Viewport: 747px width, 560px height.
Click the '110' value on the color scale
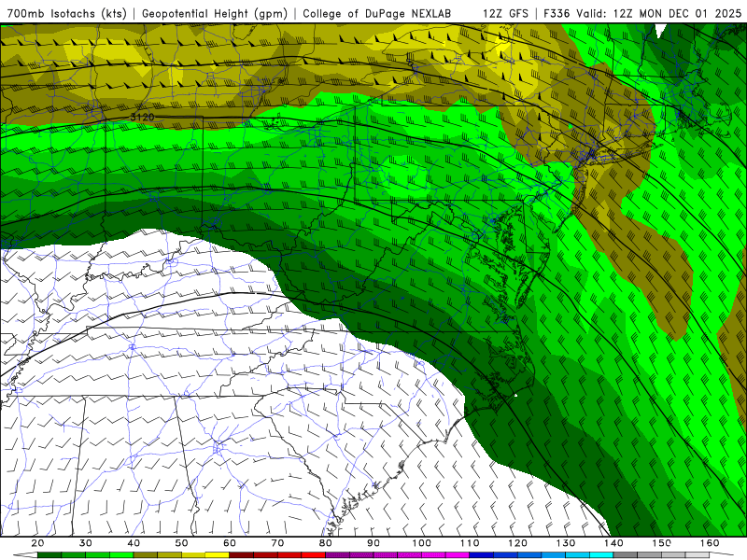[470, 543]
